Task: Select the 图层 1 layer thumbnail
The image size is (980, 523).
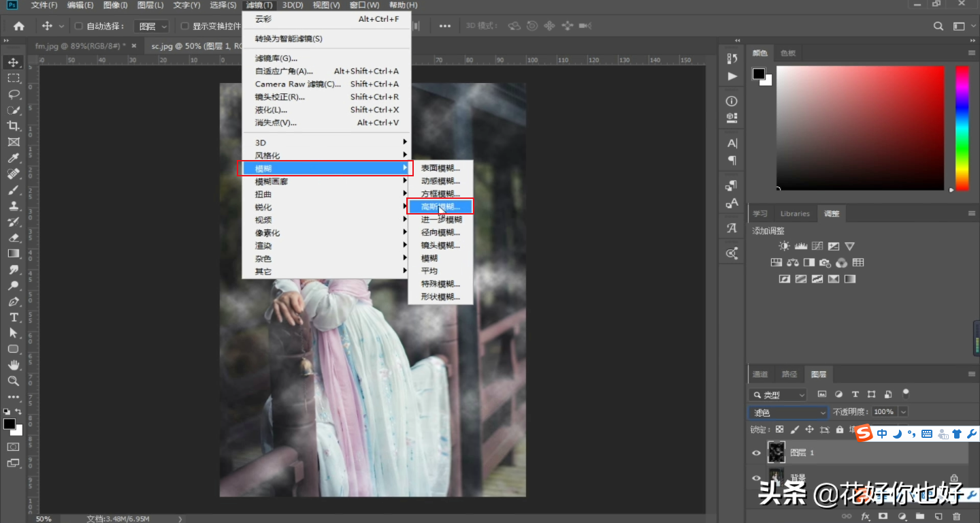Action: [777, 453]
